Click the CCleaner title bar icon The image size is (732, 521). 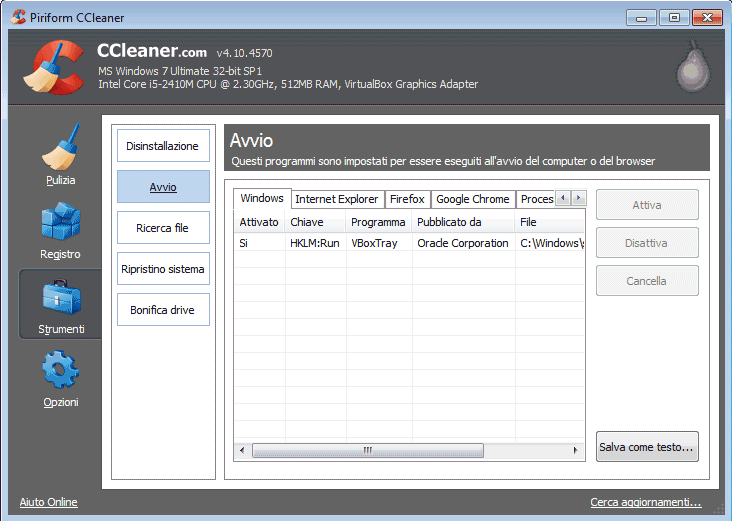click(19, 17)
